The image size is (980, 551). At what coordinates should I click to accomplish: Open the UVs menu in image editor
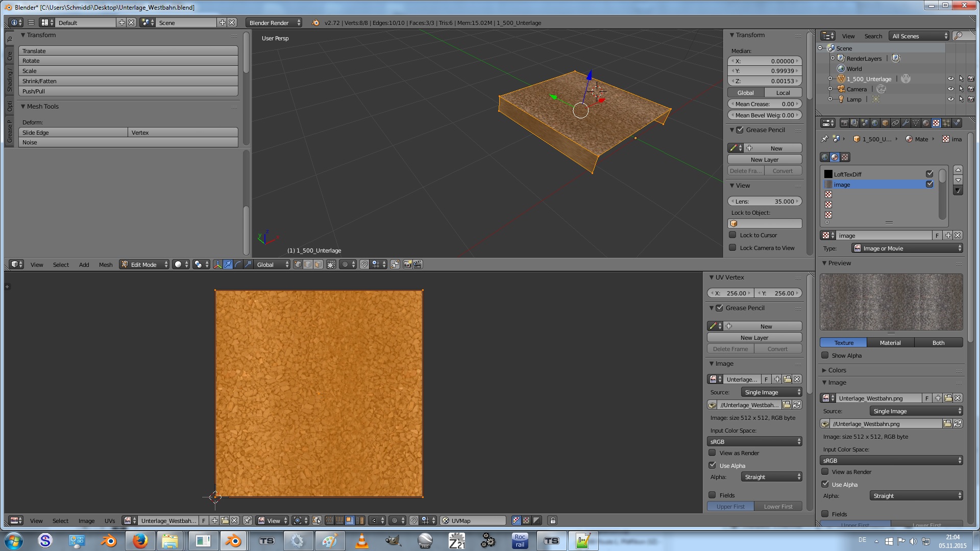(110, 521)
